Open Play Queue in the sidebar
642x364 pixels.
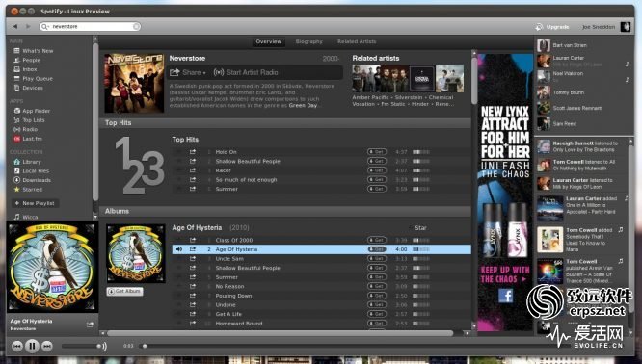click(38, 79)
